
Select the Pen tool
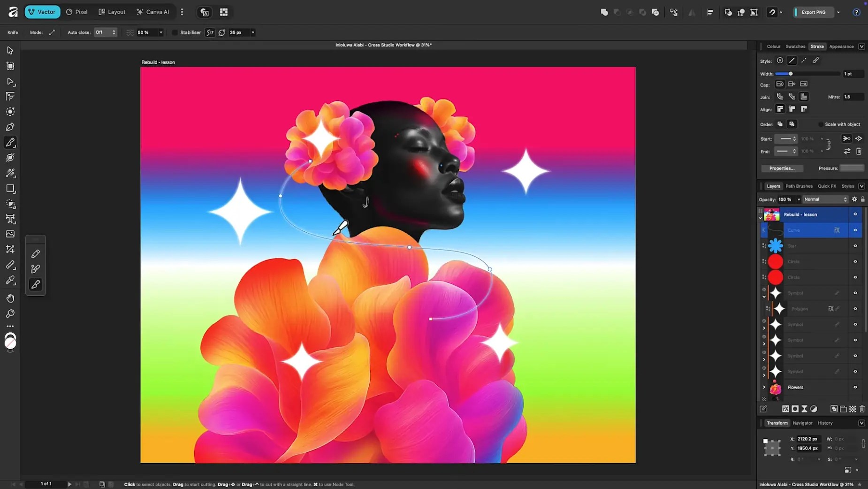(x=10, y=127)
